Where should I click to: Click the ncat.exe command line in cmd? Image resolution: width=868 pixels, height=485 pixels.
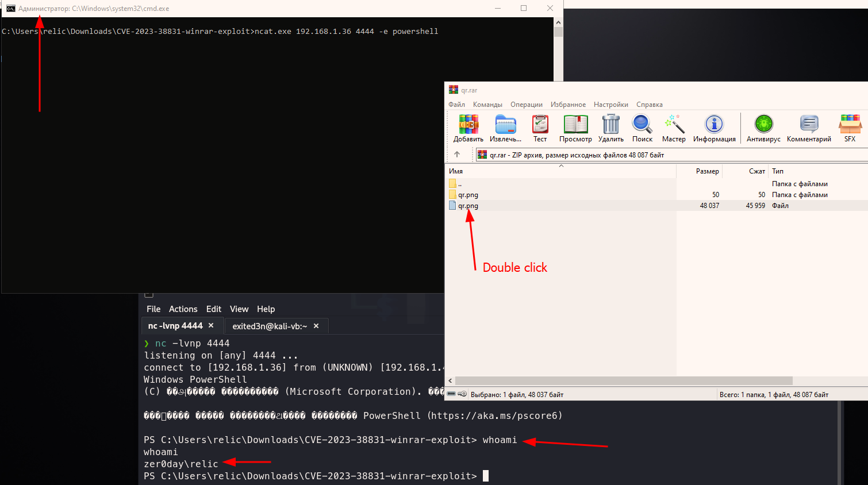click(x=220, y=32)
